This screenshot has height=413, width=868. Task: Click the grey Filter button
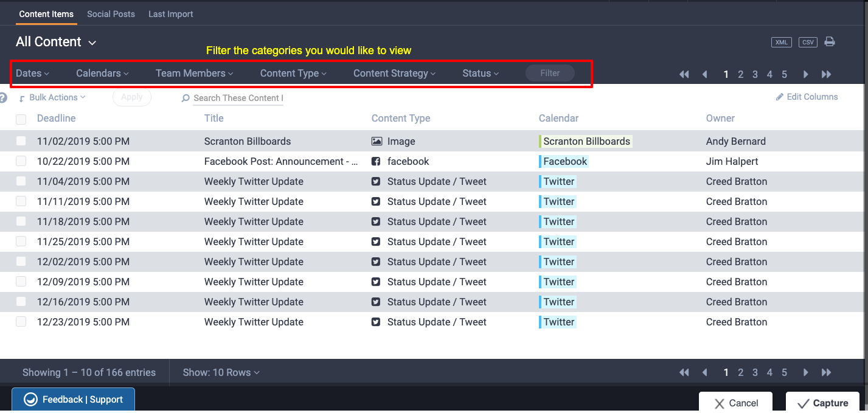point(550,73)
